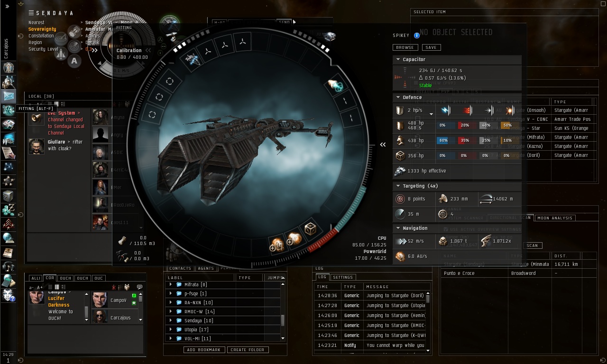Screen dimensions: 607x364
Task: Select the fitted propulsion module in mid slot
Action: click(335, 85)
